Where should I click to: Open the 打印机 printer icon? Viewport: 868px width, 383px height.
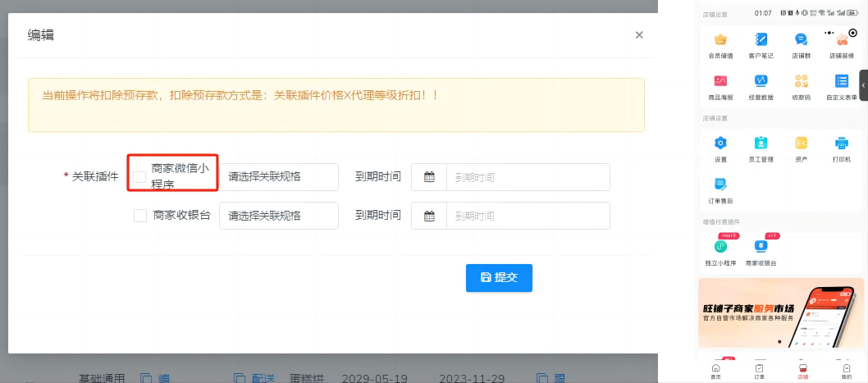841,143
